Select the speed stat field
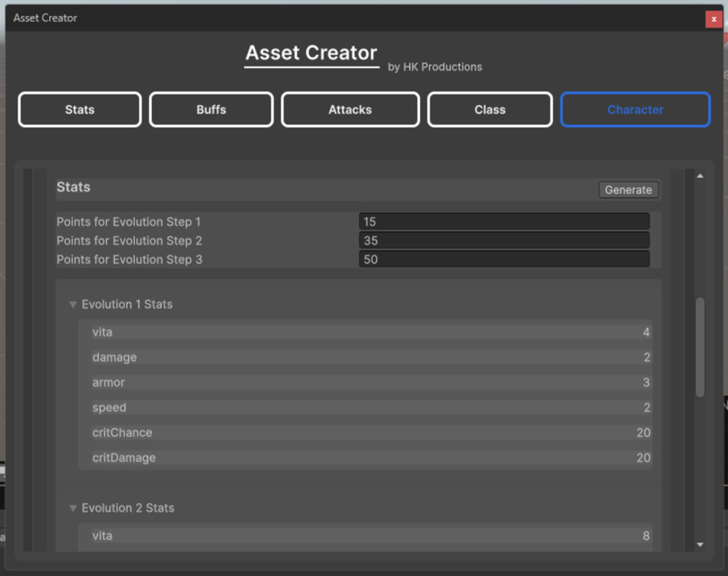Screen dimensions: 728x576 [x=367, y=408]
